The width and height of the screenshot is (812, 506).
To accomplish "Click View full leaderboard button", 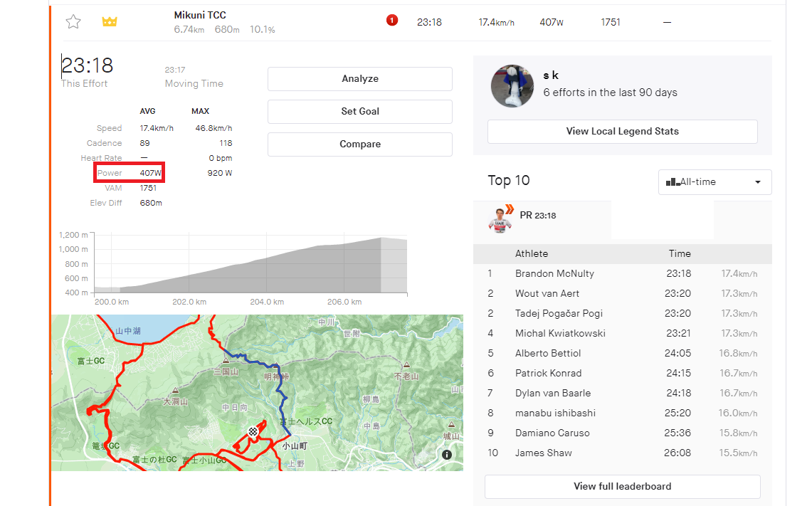I will (x=622, y=487).
